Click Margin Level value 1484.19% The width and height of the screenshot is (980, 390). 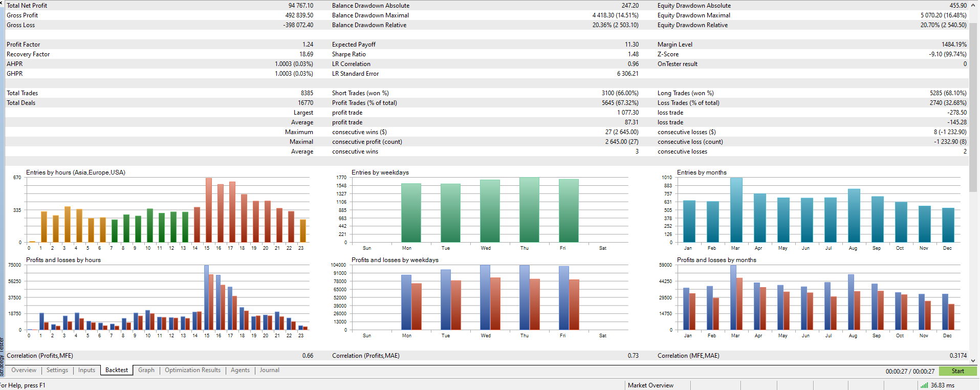954,45
